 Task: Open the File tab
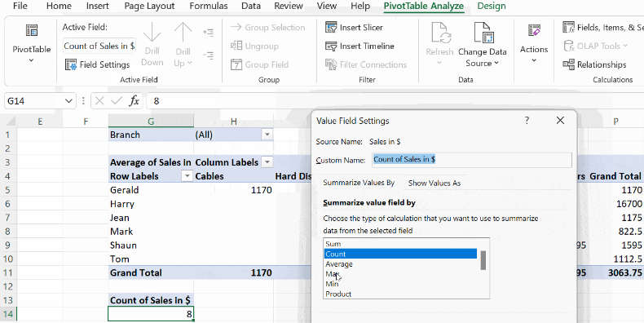coord(20,7)
